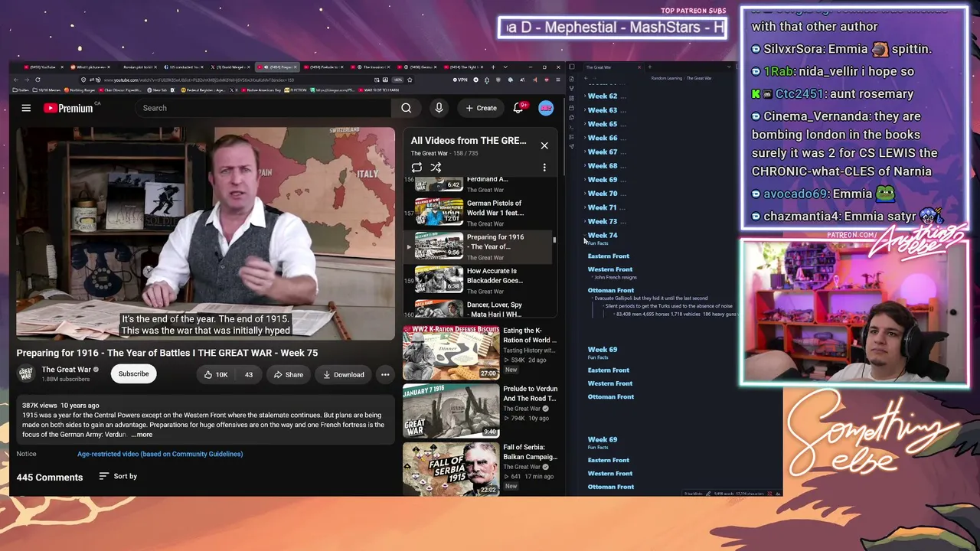Toggle playlist loop

(x=416, y=167)
